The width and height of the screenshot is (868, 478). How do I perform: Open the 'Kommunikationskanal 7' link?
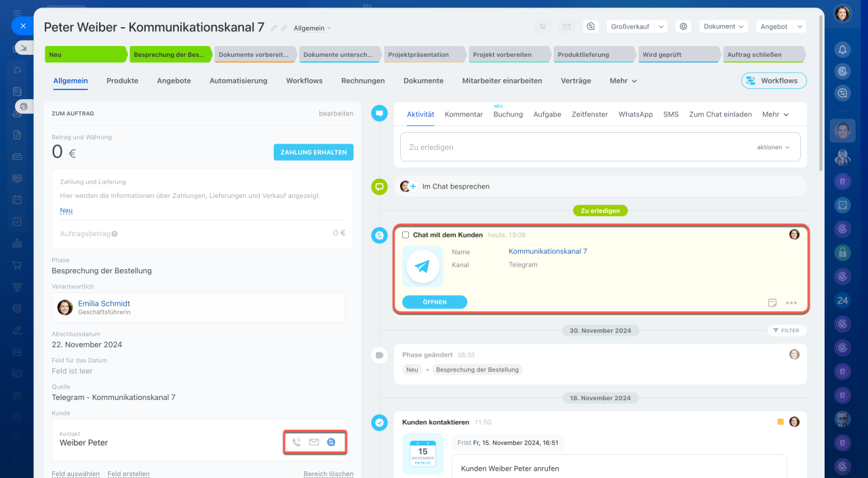click(548, 252)
